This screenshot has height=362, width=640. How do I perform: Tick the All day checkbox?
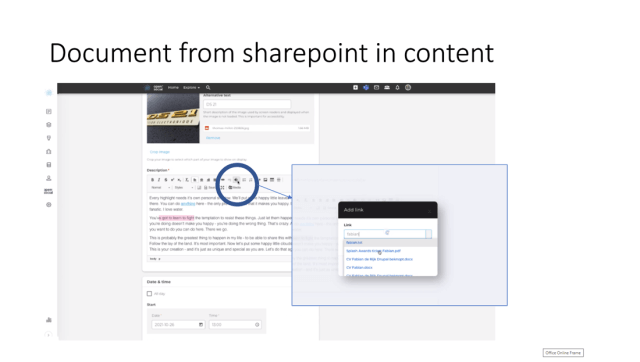(149, 294)
